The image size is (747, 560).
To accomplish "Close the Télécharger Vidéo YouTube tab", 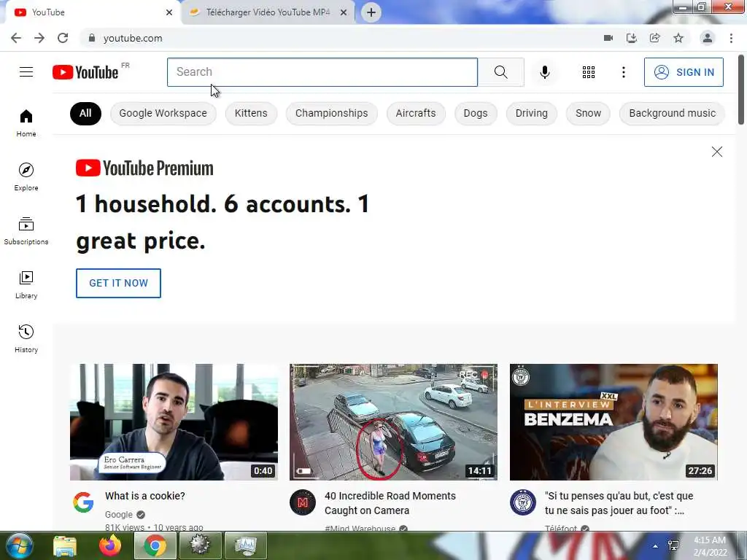I will click(344, 12).
